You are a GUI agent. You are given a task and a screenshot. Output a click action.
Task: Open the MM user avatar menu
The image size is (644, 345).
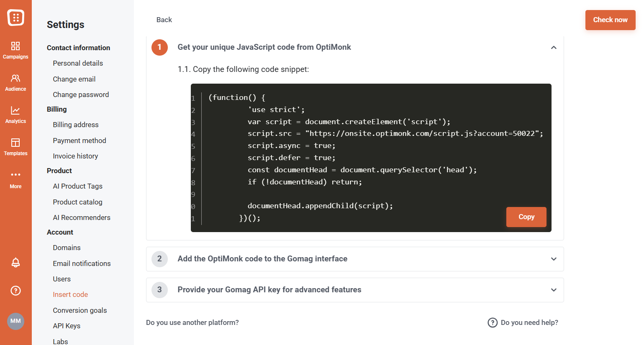tap(15, 321)
